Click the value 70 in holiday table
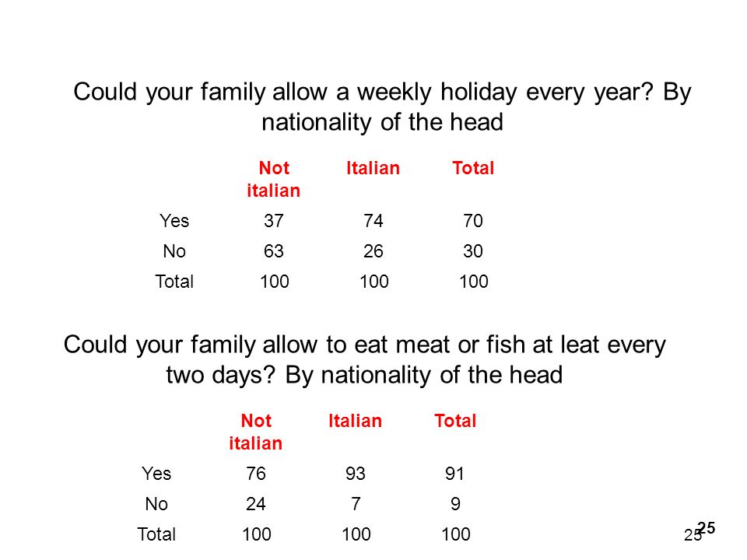The height and width of the screenshot is (560, 747). pyautogui.click(x=473, y=221)
